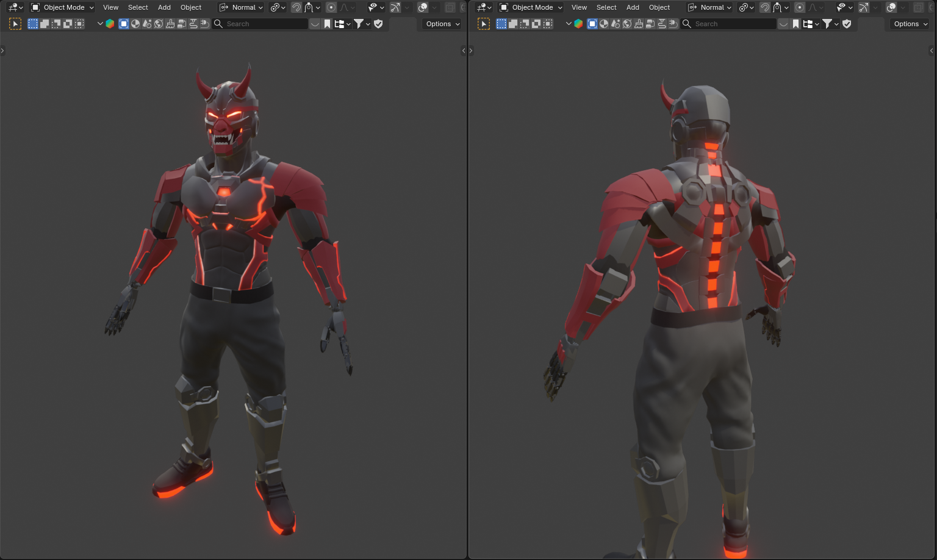The image size is (937, 560).
Task: Click bookmark icon in front-view viewport header
Action: point(328,24)
